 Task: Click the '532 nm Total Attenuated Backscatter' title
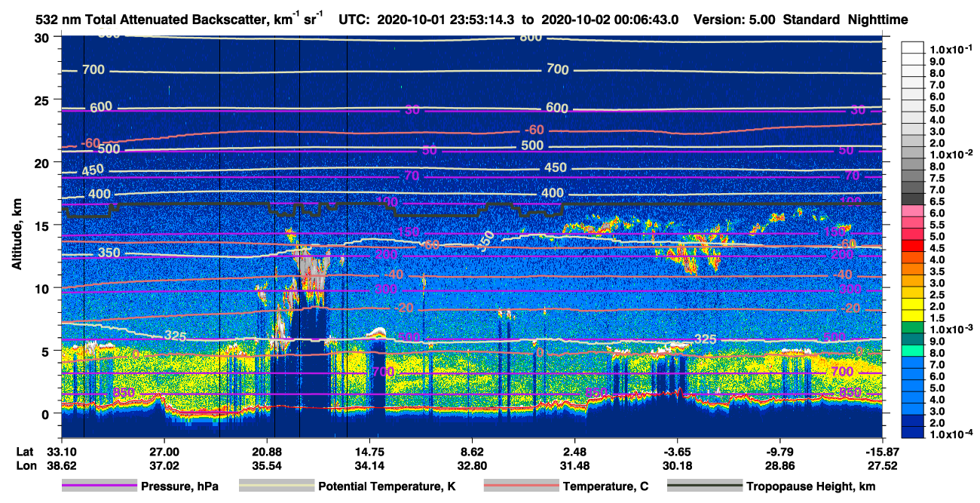[153, 20]
